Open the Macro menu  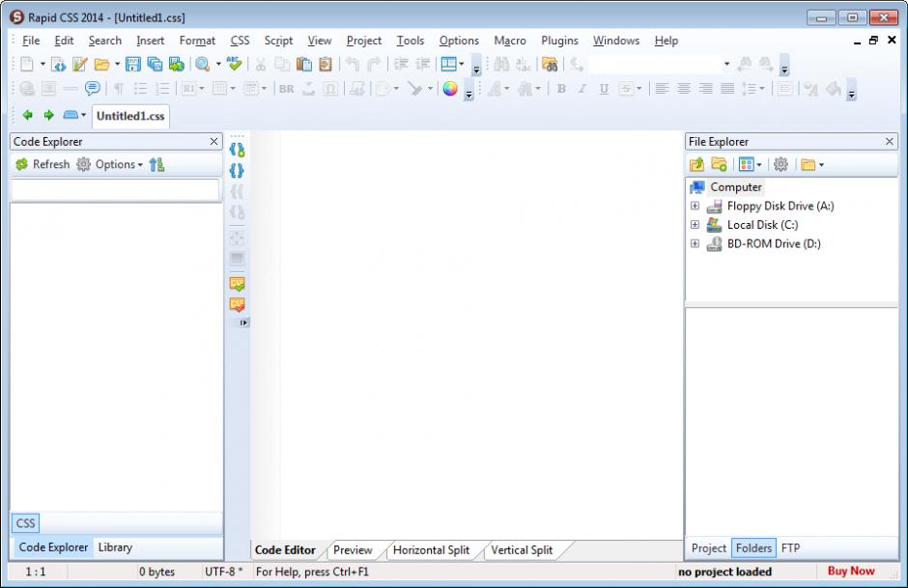[x=510, y=41]
